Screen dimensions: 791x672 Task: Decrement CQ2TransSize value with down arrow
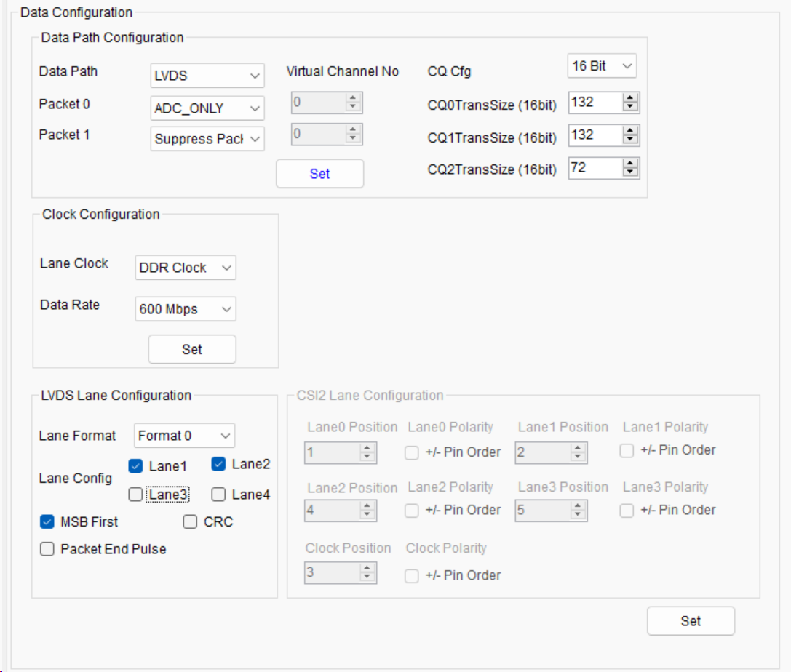coord(630,172)
